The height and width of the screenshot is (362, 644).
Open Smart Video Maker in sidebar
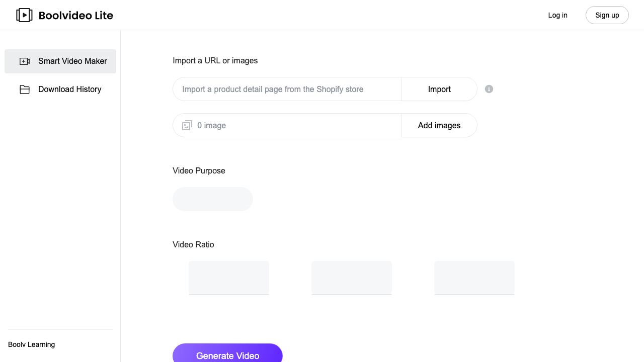pos(60,61)
